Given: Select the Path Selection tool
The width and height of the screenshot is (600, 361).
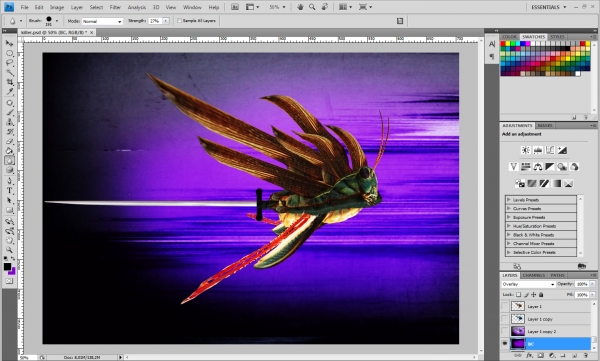Looking at the screenshot, I should pos(9,200).
